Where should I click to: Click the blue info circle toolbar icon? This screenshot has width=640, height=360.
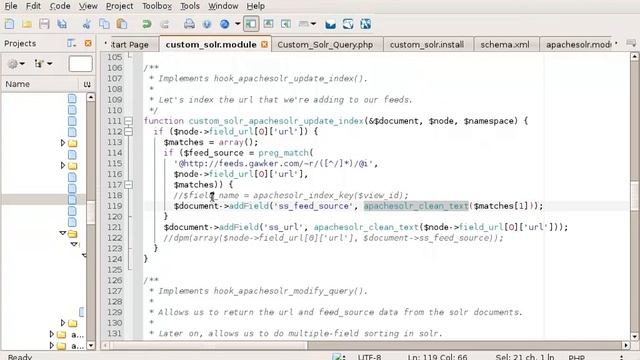pyautogui.click(x=207, y=24)
